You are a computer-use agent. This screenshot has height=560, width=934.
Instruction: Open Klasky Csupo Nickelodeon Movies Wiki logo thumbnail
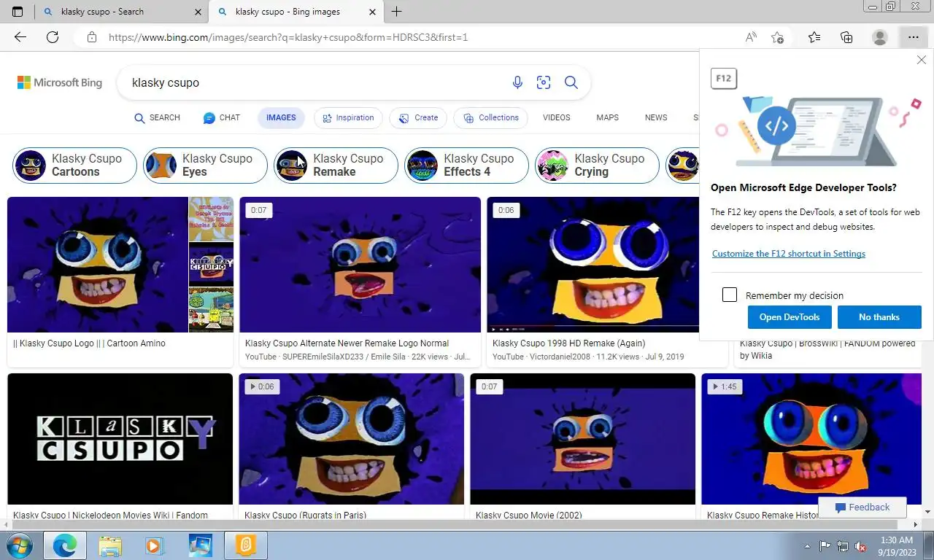(x=120, y=439)
